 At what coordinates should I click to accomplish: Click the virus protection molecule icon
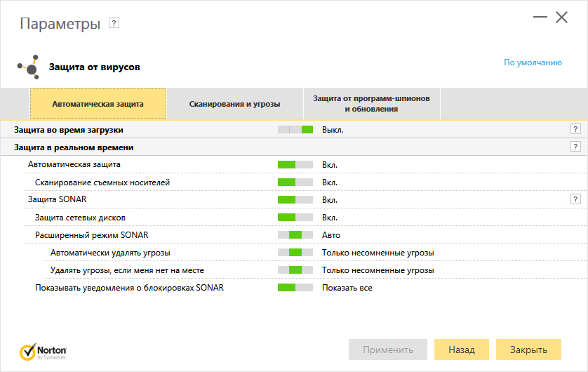pos(27,67)
